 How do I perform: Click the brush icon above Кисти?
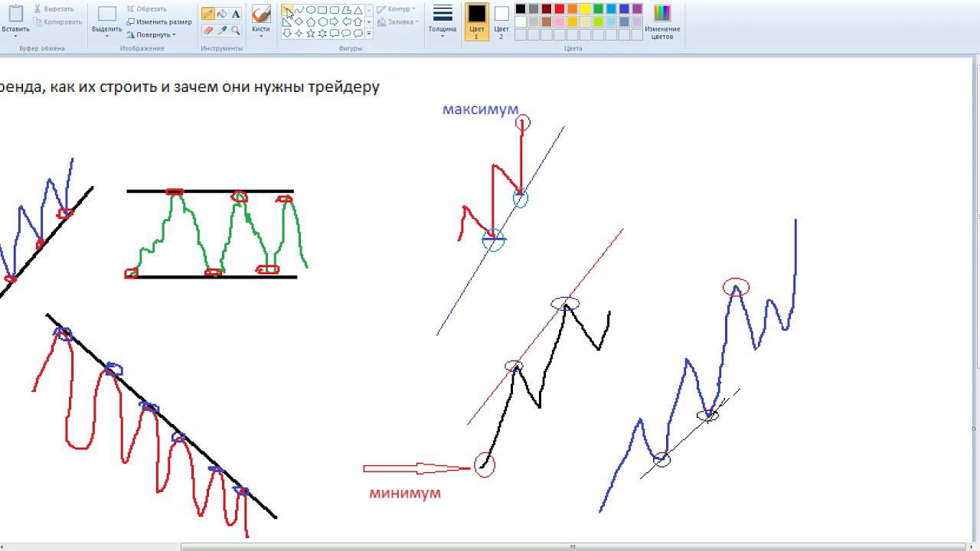click(261, 14)
